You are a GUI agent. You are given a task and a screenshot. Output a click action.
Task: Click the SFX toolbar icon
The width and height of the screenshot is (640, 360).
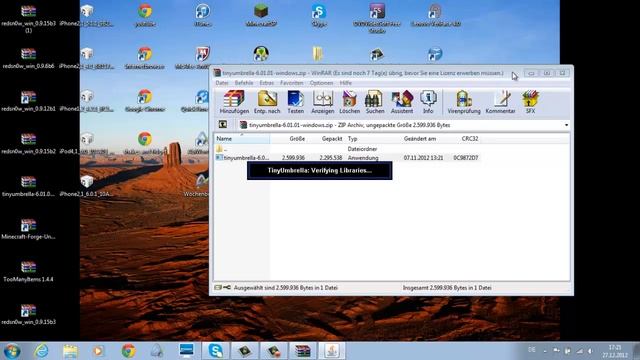[530, 102]
